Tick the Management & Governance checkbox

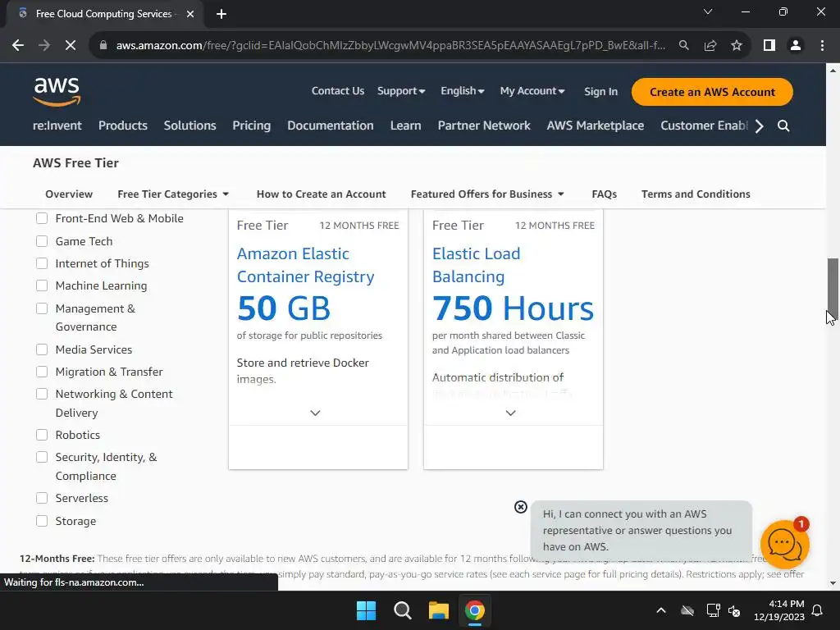pyautogui.click(x=42, y=308)
